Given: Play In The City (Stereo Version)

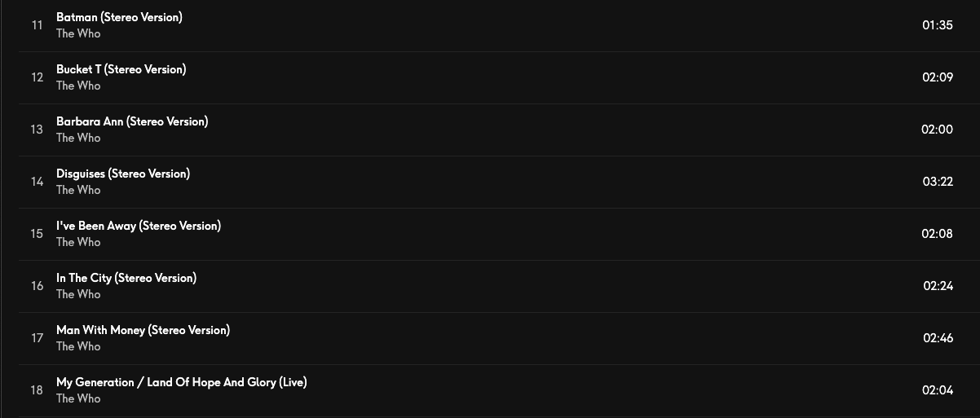Looking at the screenshot, I should (x=126, y=278).
